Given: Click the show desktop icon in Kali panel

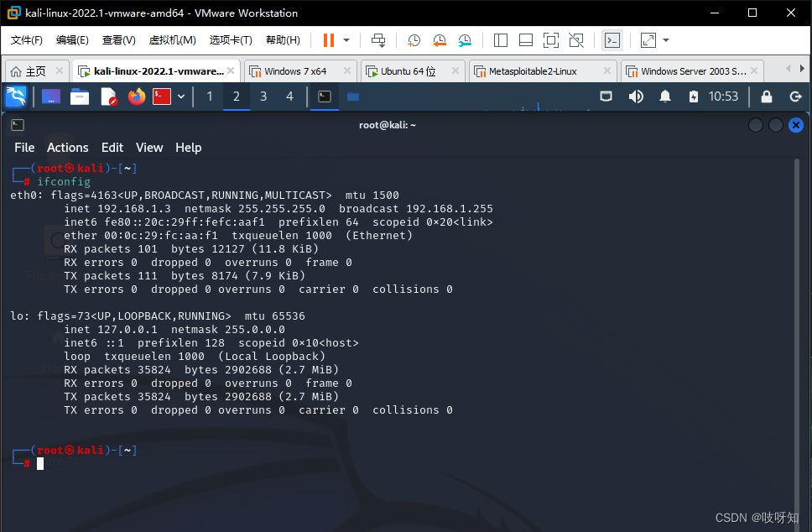Looking at the screenshot, I should pos(51,96).
